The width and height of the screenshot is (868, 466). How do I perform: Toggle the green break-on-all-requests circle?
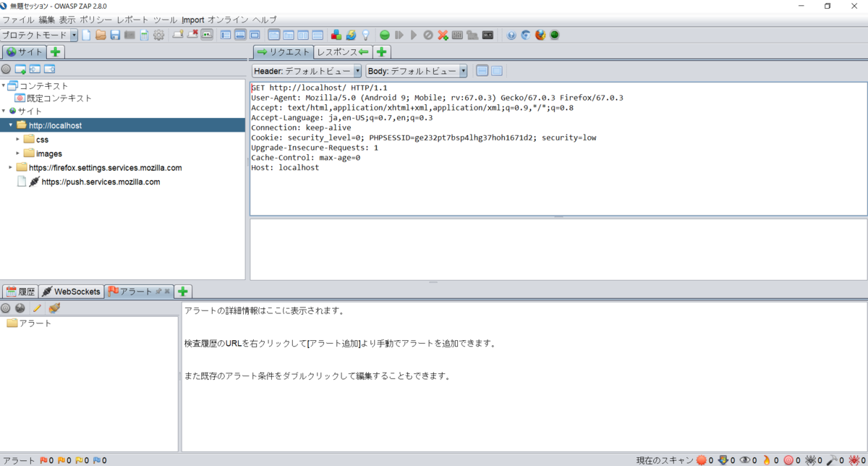(x=385, y=35)
